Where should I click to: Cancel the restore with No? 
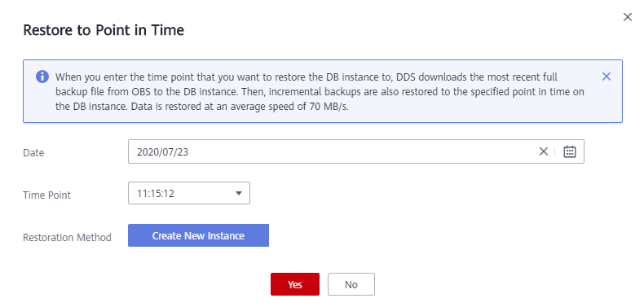351,284
